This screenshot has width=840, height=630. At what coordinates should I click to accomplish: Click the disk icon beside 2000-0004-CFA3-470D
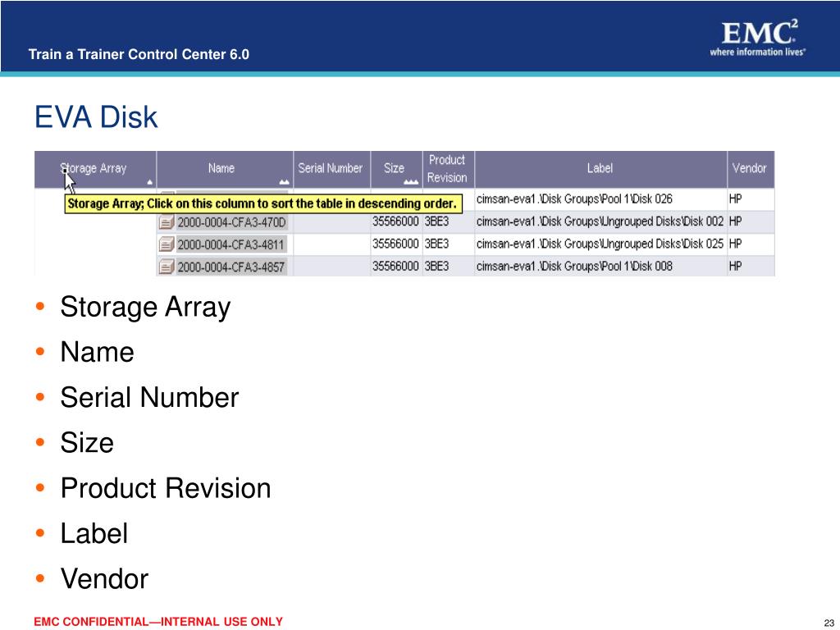point(167,221)
